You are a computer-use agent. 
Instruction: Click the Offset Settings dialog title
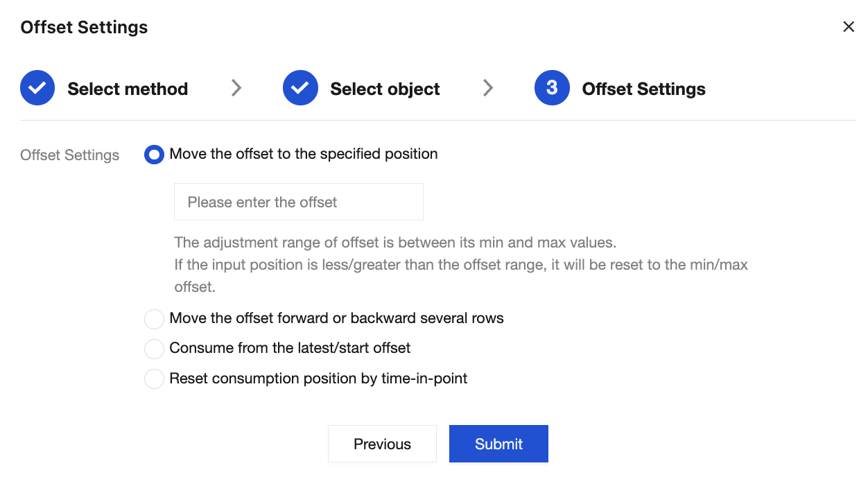tap(84, 28)
